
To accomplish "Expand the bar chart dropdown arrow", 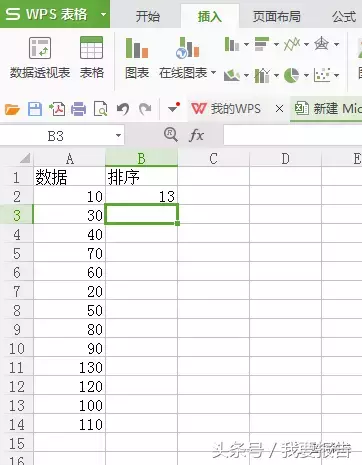I will click(276, 44).
